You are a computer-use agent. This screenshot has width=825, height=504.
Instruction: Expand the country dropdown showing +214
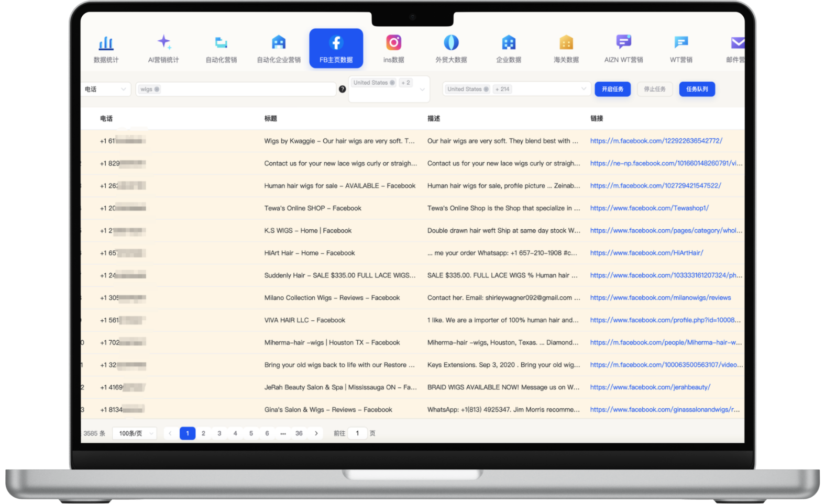(584, 89)
